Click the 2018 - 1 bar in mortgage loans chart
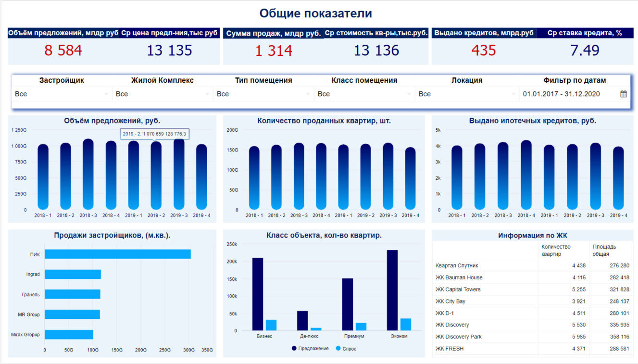The width and height of the screenshot is (638, 364). tap(457, 178)
